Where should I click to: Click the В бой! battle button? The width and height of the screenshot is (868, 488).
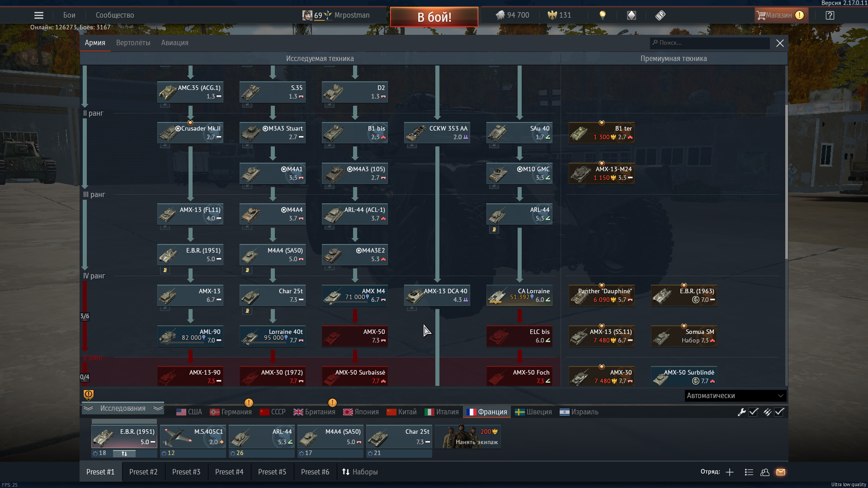coord(434,17)
